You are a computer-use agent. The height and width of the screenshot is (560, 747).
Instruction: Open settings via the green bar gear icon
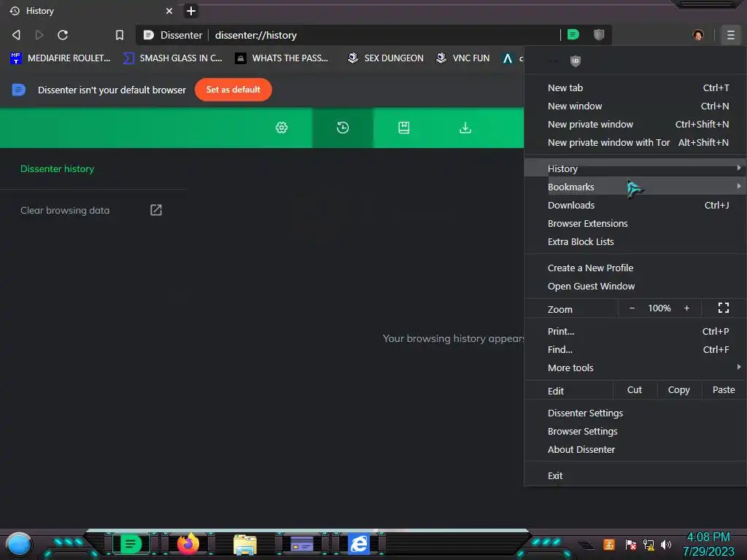(x=282, y=128)
